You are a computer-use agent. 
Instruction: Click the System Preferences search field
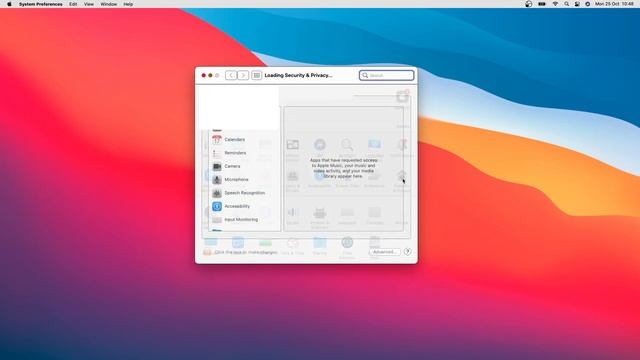[387, 76]
